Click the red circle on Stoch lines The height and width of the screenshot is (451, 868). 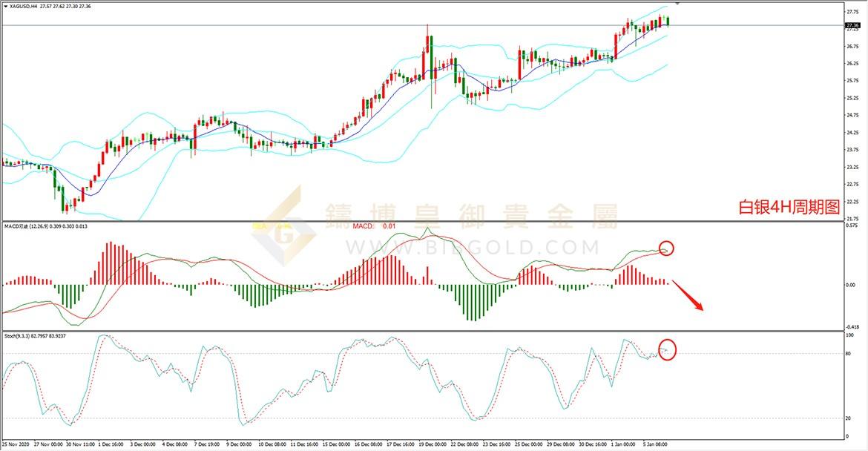click(x=667, y=349)
